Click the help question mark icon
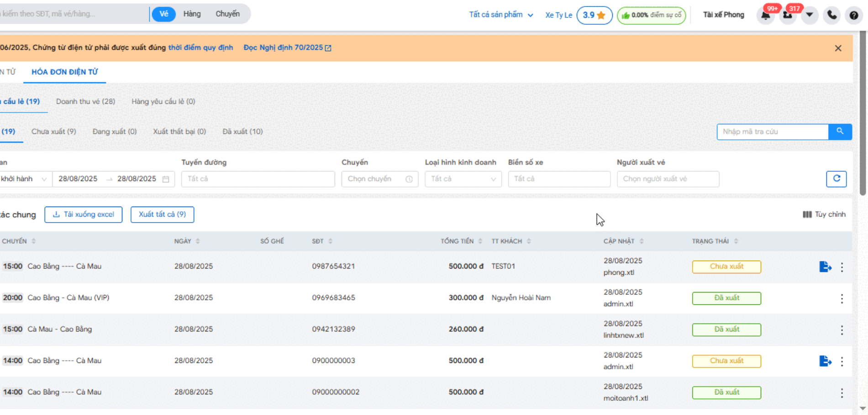 pyautogui.click(x=853, y=15)
